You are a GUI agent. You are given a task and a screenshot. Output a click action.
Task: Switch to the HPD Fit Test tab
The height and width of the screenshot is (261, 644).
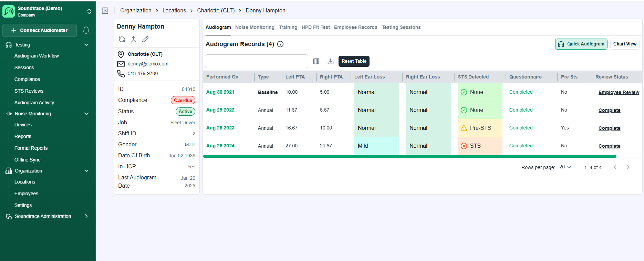click(x=315, y=27)
